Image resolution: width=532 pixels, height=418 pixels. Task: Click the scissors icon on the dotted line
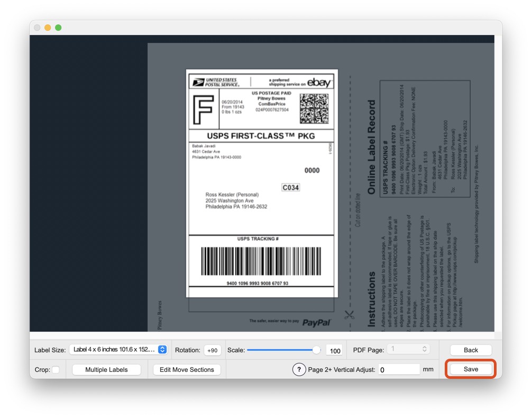pyautogui.click(x=348, y=314)
